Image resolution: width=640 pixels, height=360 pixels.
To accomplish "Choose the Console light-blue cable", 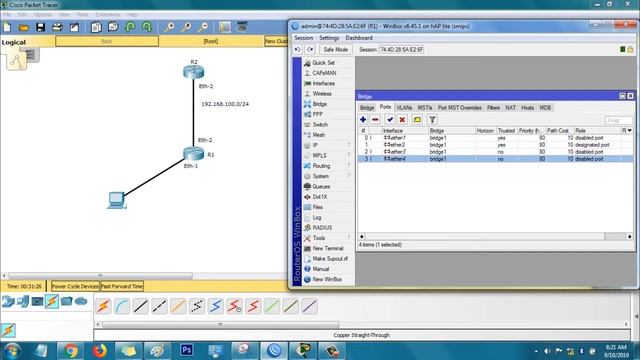I will point(122,306).
